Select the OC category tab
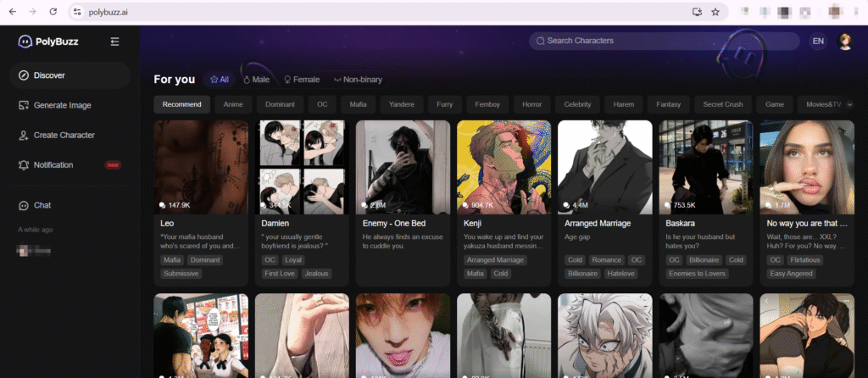The width and height of the screenshot is (868, 378). click(322, 104)
